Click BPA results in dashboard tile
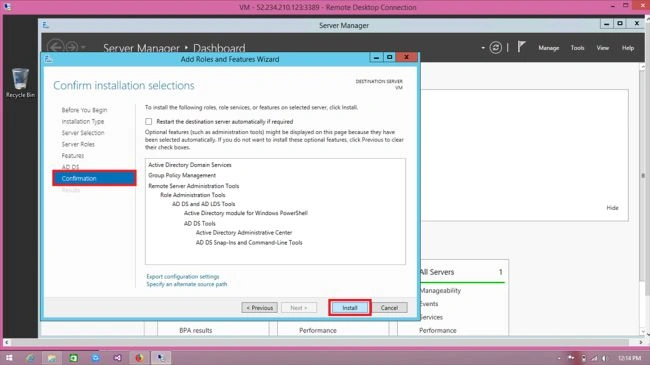This screenshot has width=650, height=365. [196, 330]
